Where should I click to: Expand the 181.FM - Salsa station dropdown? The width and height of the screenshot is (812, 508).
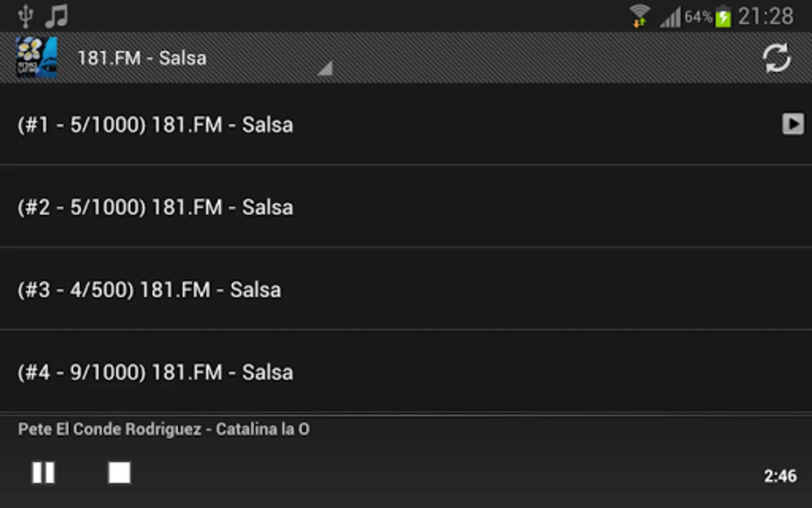pyautogui.click(x=202, y=58)
